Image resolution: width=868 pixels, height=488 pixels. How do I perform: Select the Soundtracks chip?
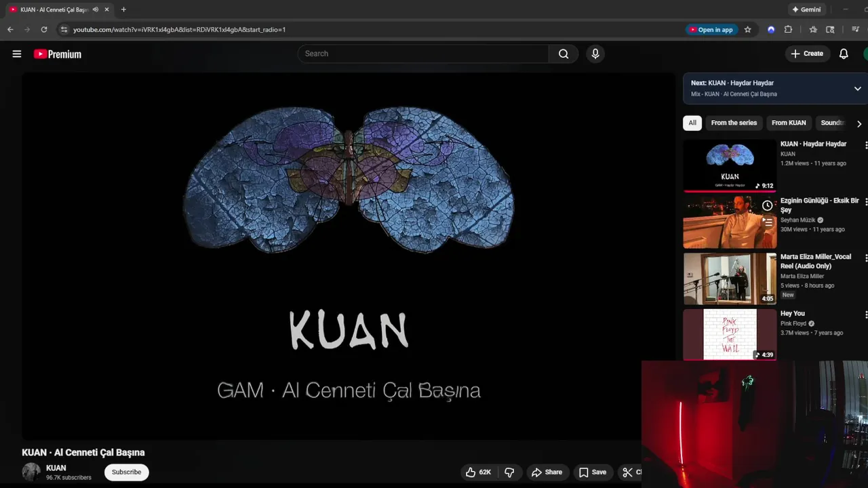click(833, 123)
